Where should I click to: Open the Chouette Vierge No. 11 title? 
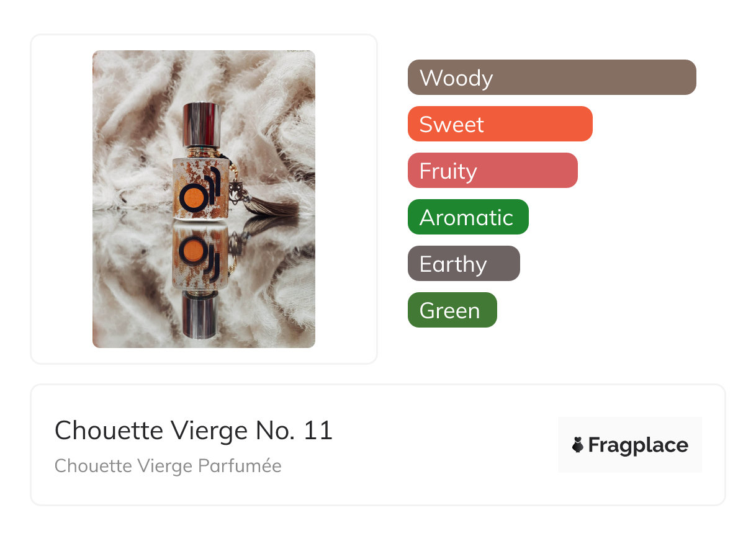[x=194, y=431]
